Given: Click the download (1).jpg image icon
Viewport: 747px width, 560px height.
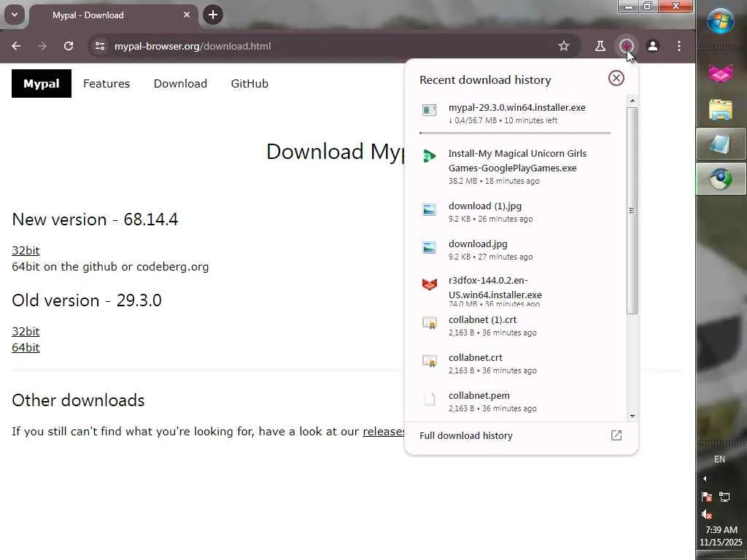Looking at the screenshot, I should point(429,209).
